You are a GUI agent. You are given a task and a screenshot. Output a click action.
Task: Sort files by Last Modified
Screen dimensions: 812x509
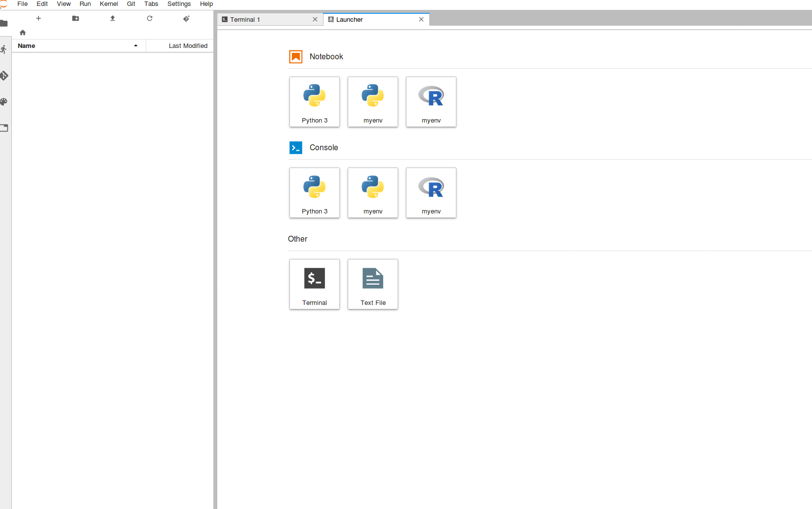[x=188, y=46]
